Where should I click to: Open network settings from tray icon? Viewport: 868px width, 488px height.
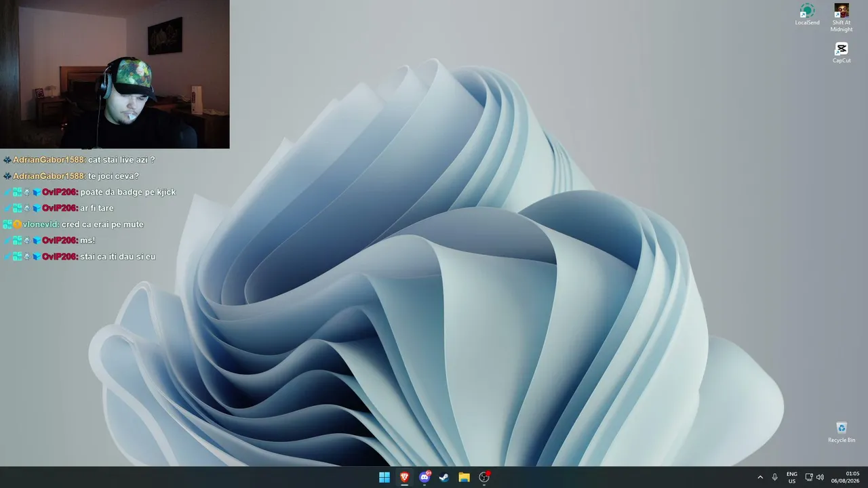[x=809, y=477]
